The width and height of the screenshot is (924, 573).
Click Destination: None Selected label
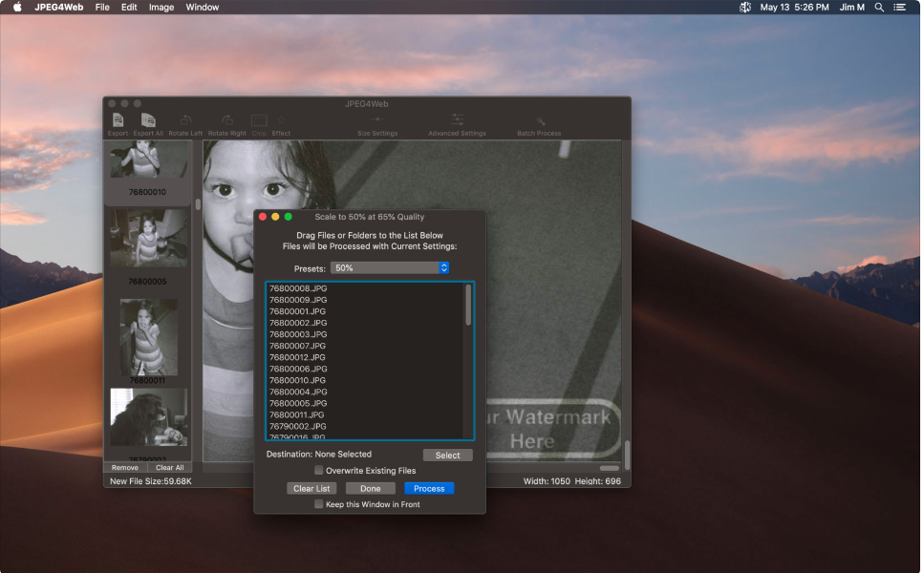[319, 454]
